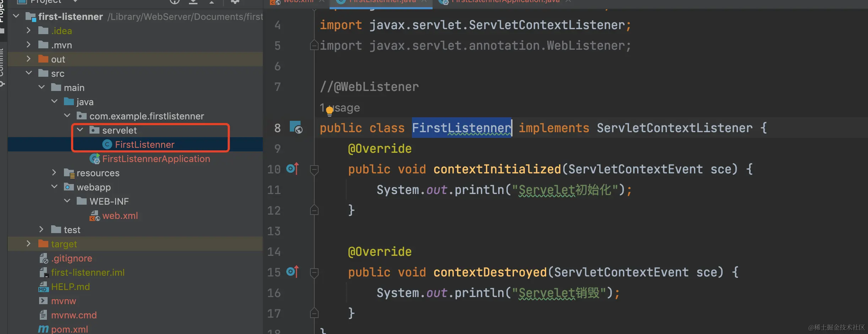Select the src folder label
868x334 pixels.
click(58, 74)
